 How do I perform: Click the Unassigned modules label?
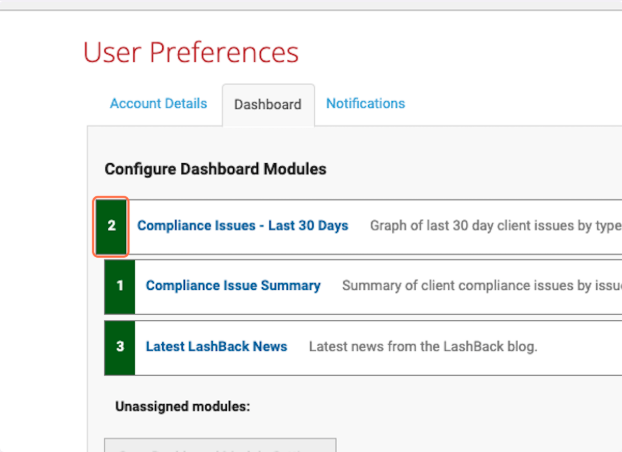183,407
